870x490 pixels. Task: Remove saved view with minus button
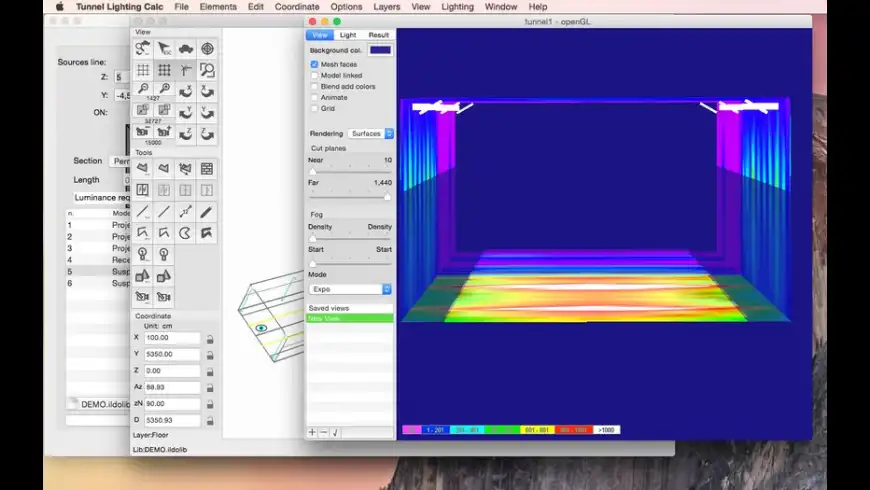tap(324, 432)
